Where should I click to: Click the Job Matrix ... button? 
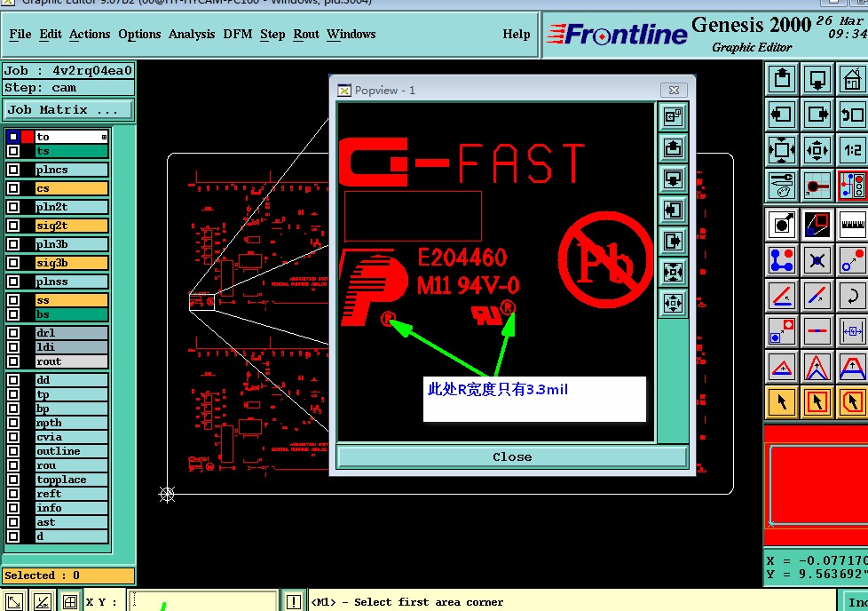tap(68, 110)
